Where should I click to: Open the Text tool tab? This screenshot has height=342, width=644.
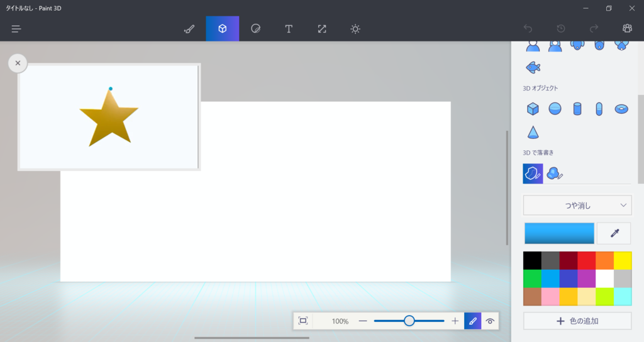pos(289,29)
